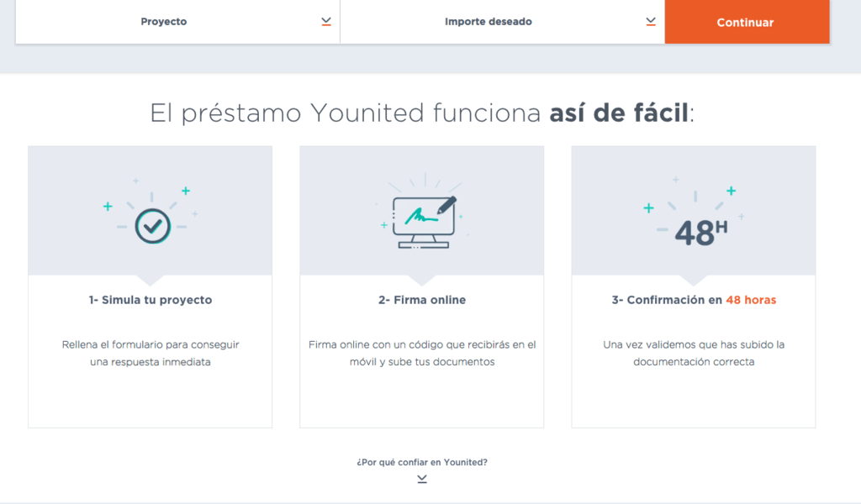This screenshot has width=861, height=504.
Task: Open the Importe deseado dropdown
Action: (x=503, y=21)
